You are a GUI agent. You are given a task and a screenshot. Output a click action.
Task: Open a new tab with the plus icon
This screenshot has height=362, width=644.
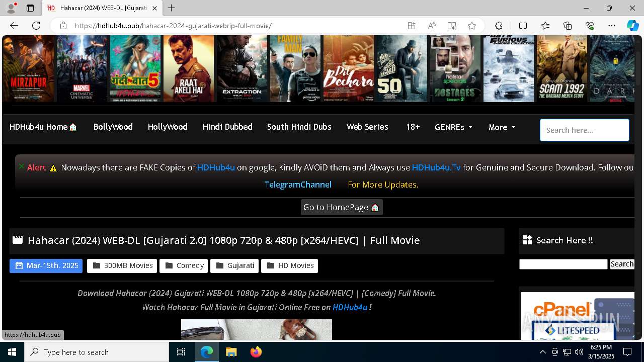pyautogui.click(x=172, y=8)
